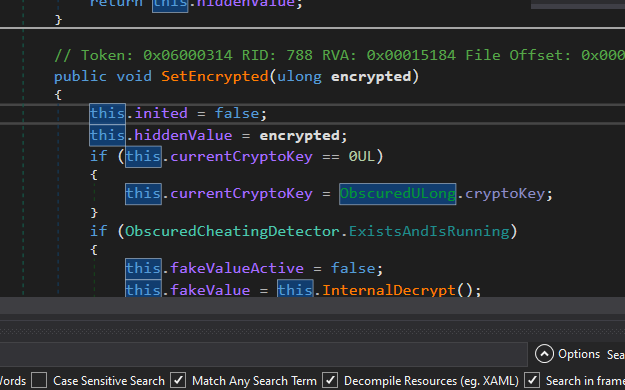The width and height of the screenshot is (625, 390).
Task: Untick the Search in framework checkbox
Action: pos(532,380)
